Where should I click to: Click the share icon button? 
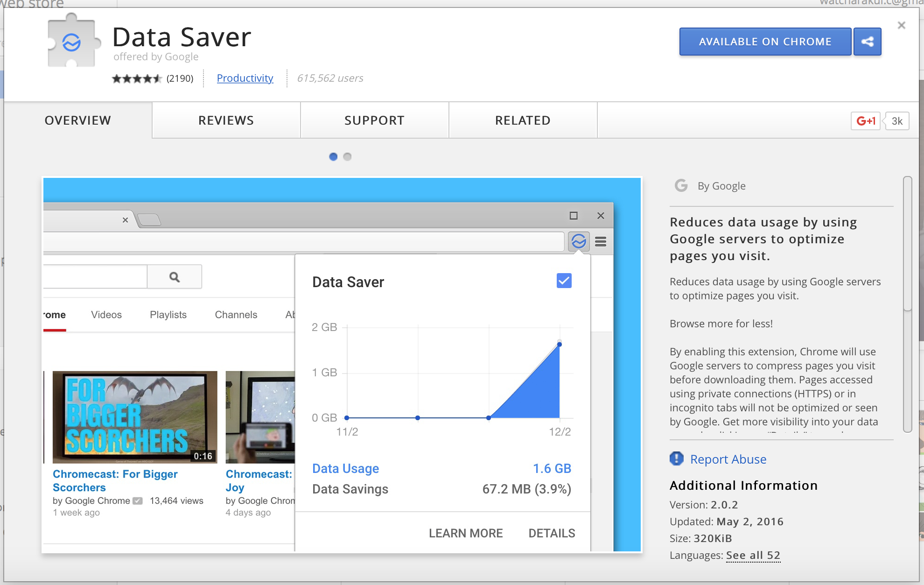pos(868,42)
